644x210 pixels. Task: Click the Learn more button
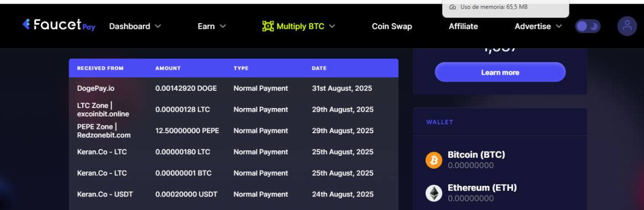(x=500, y=72)
